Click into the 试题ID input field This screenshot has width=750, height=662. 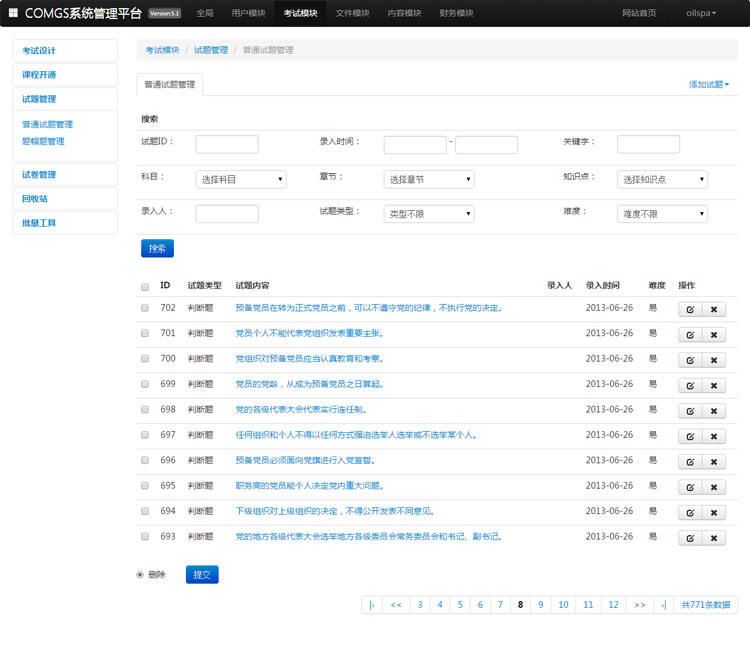pyautogui.click(x=227, y=144)
